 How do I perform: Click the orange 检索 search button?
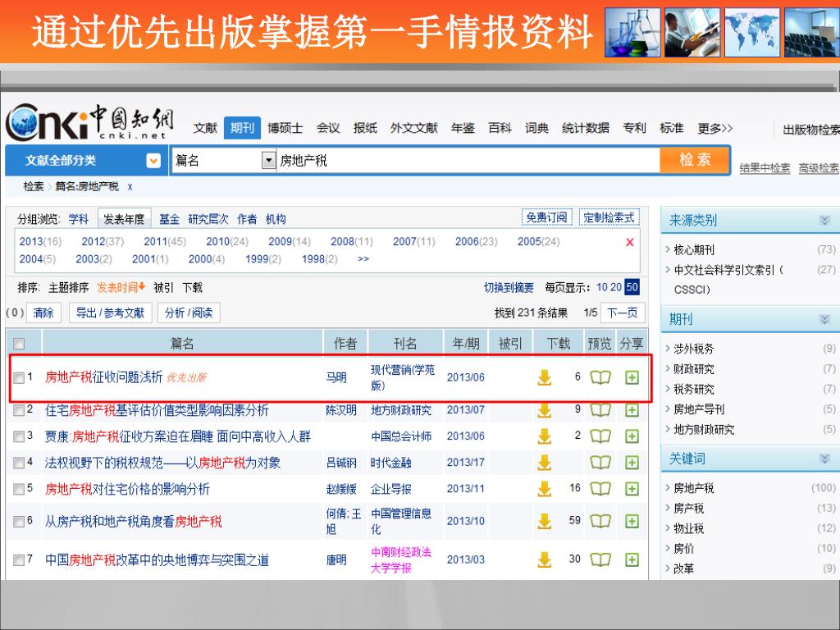[x=695, y=160]
